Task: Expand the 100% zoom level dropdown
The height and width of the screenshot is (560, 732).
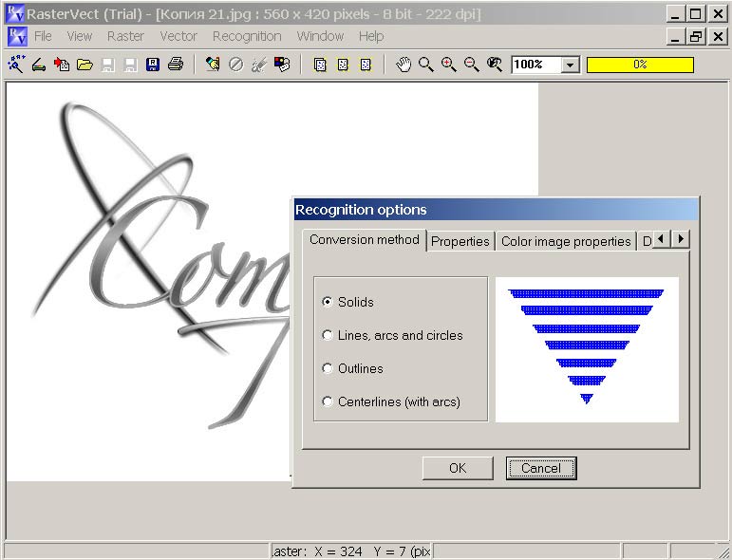Action: [570, 65]
